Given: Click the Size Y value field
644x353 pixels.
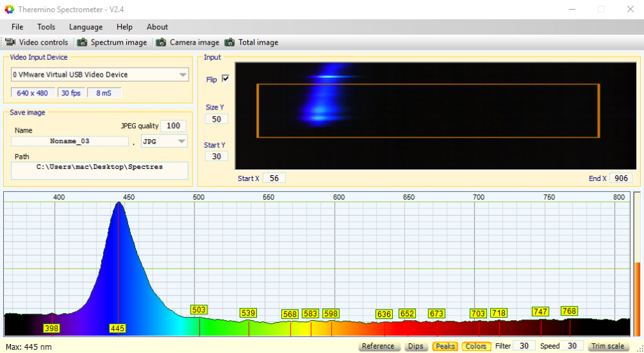Looking at the screenshot, I should click(216, 119).
